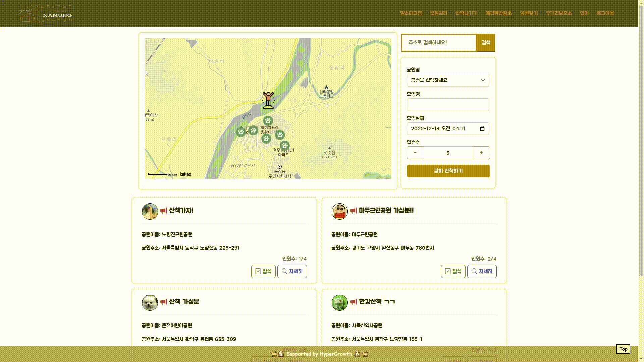Image resolution: width=644 pixels, height=362 pixels.
Task: Click the paw marker above 협성휴포레 label
Action: point(268,120)
